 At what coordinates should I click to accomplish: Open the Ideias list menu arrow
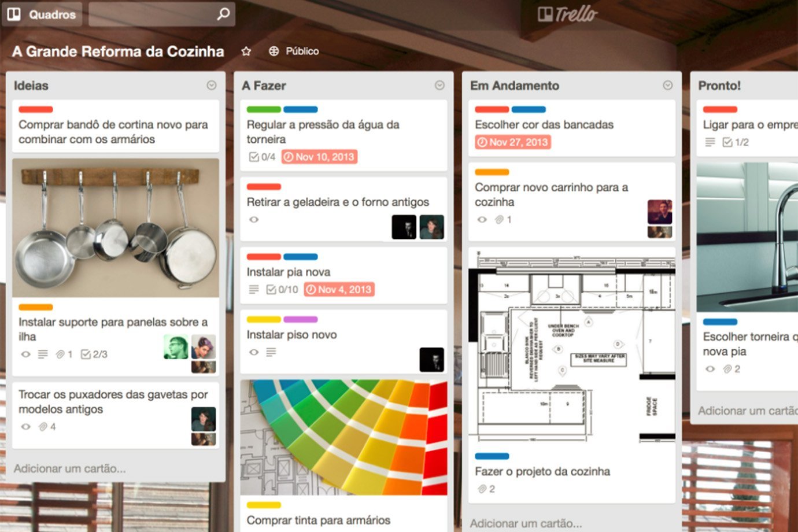212,86
